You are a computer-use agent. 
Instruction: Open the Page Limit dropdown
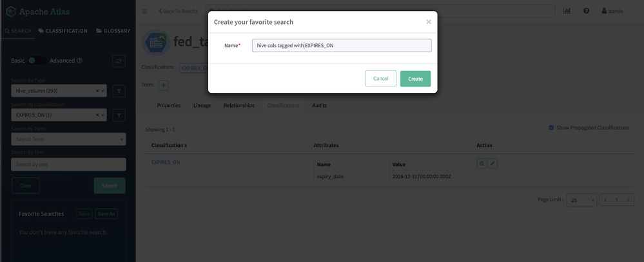click(581, 200)
